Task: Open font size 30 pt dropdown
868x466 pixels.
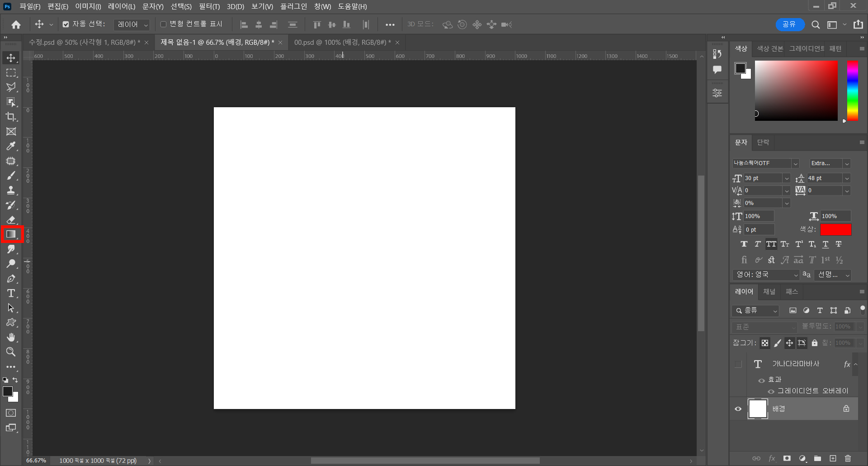Action: [x=787, y=178]
